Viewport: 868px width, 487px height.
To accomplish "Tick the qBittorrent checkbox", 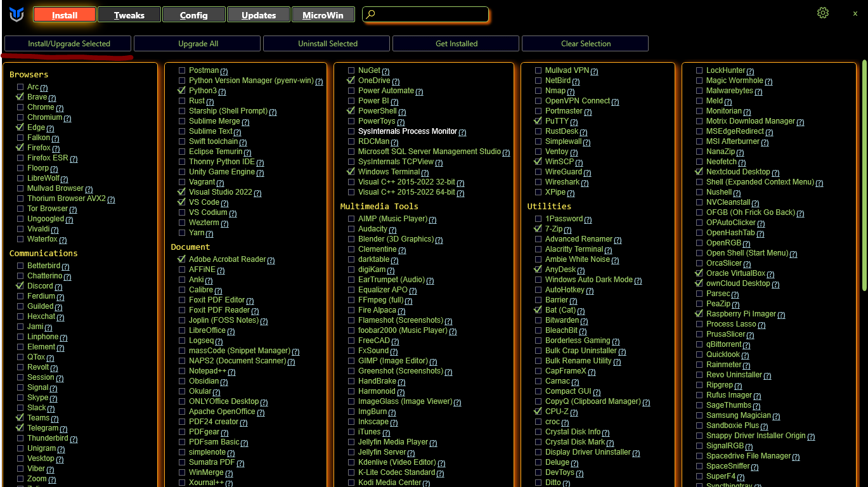I will pyautogui.click(x=699, y=344).
